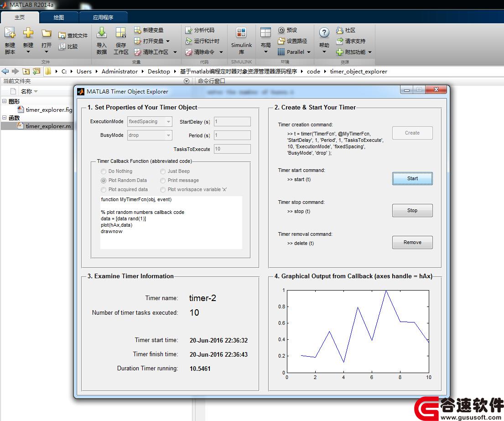Select the Just Beep radio button

click(x=163, y=172)
